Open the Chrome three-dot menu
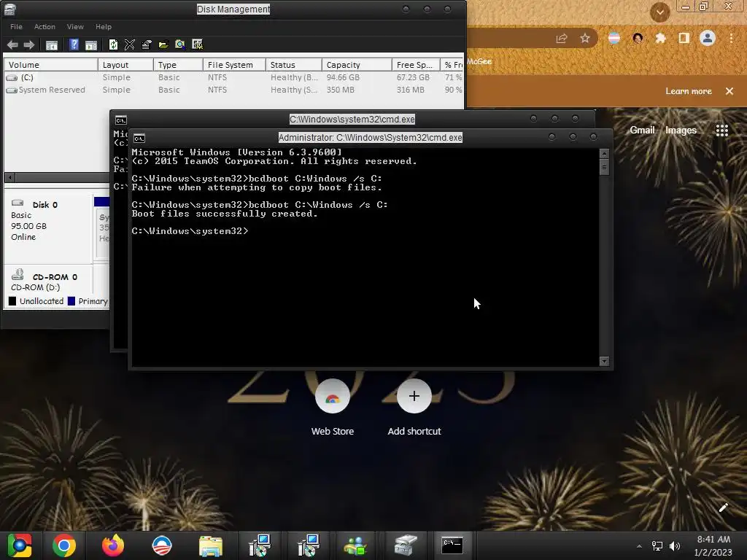 [x=731, y=38]
